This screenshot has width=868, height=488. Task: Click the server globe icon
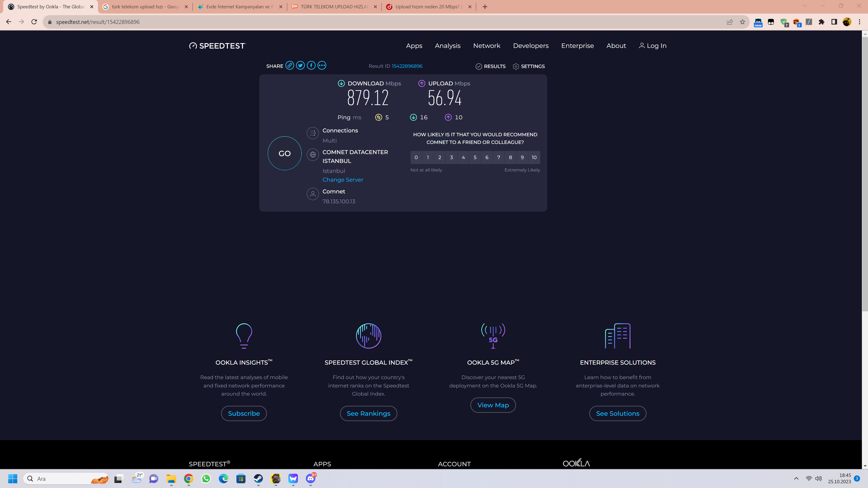313,155
